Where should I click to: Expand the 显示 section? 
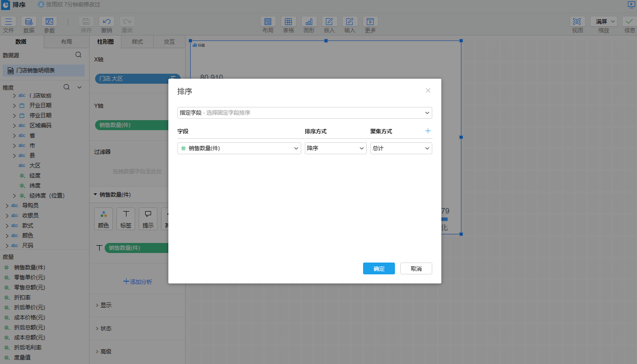coord(106,305)
